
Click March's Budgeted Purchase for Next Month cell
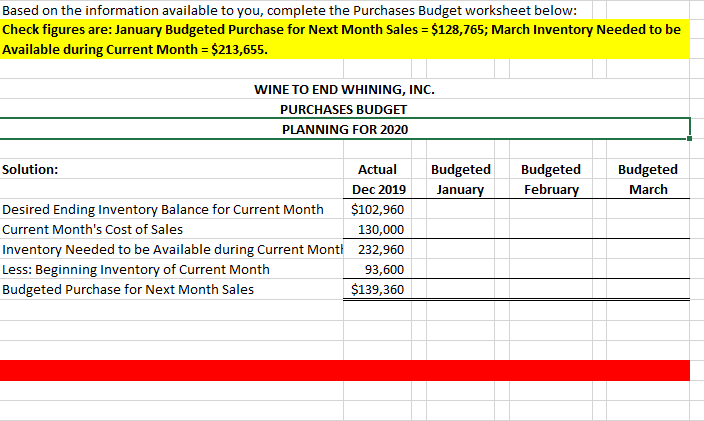click(648, 289)
